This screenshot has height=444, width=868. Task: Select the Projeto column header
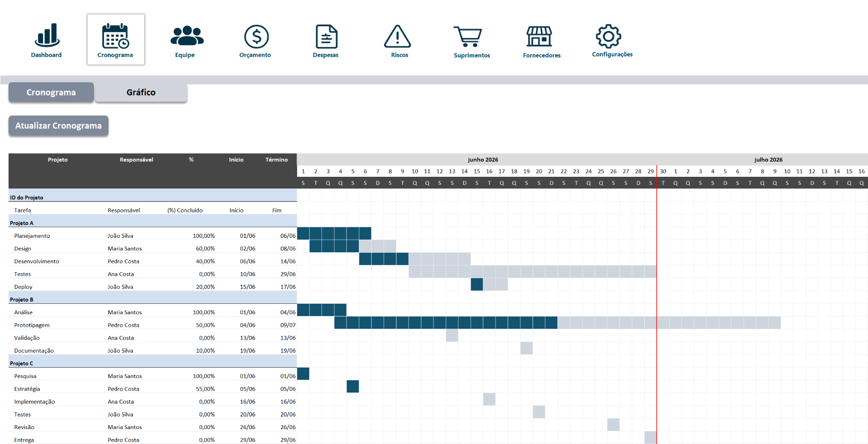pyautogui.click(x=58, y=160)
